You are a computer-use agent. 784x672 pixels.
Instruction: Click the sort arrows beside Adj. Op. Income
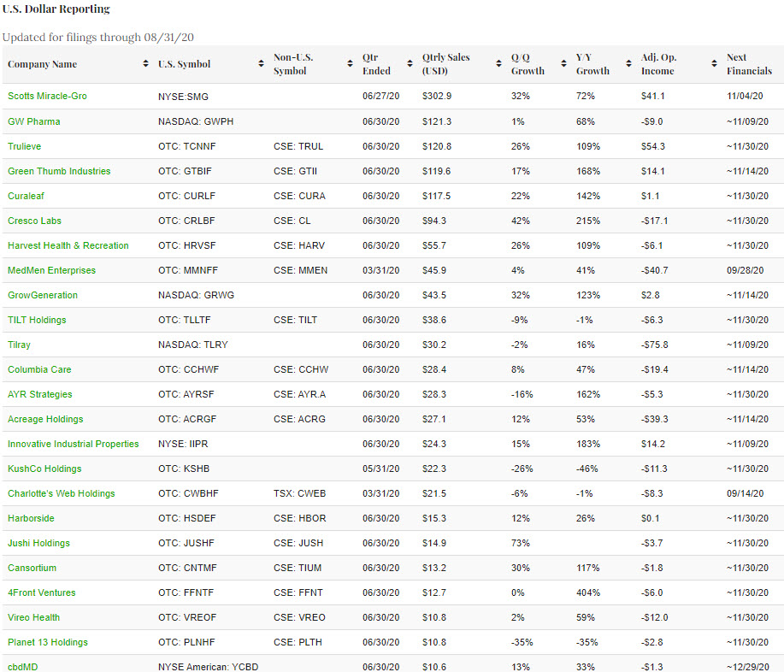tap(714, 65)
